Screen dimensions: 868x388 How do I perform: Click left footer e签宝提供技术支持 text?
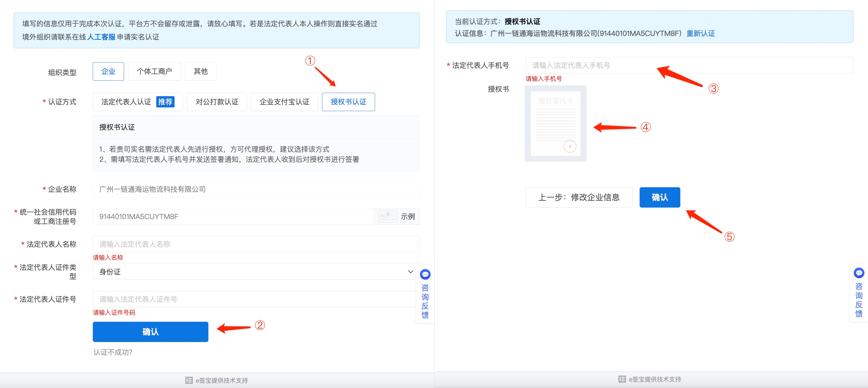[x=222, y=380]
